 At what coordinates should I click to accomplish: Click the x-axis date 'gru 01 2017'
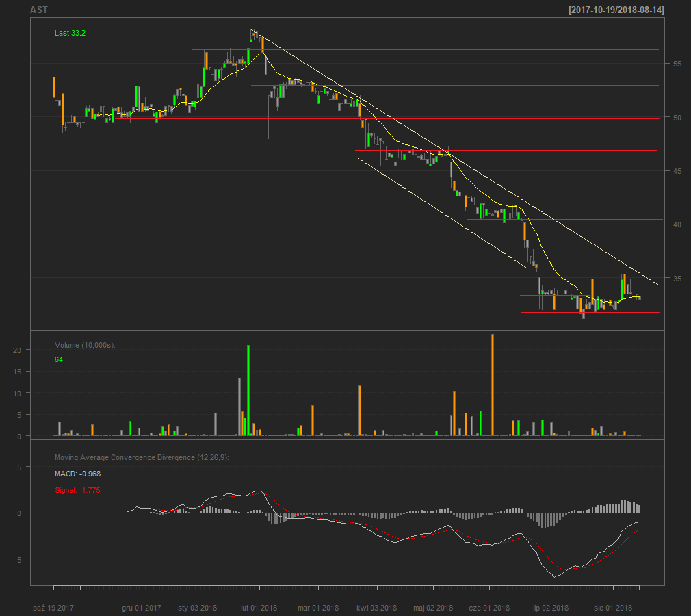pos(142,608)
